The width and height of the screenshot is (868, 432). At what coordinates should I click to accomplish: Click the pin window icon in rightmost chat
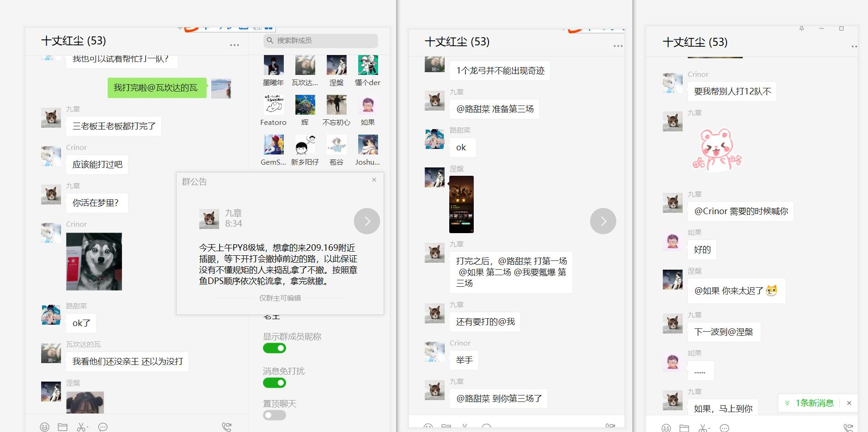click(x=801, y=29)
